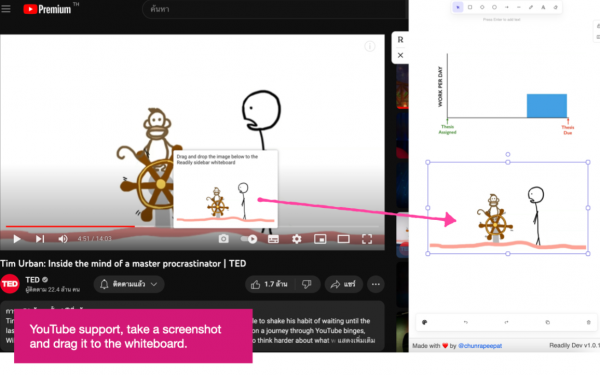
Task: Click the video title text
Action: 123,264
